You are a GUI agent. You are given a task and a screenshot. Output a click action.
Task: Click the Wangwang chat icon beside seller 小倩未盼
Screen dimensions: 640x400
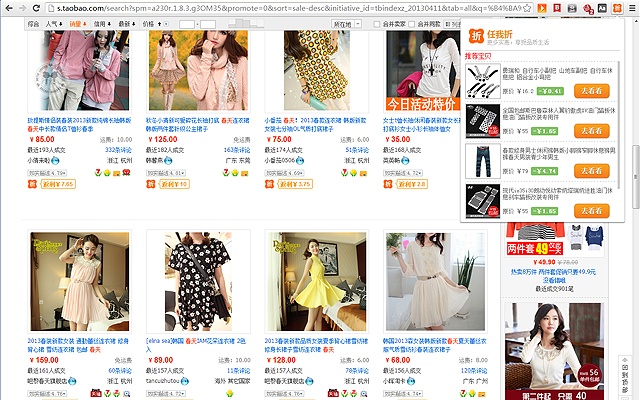point(55,160)
